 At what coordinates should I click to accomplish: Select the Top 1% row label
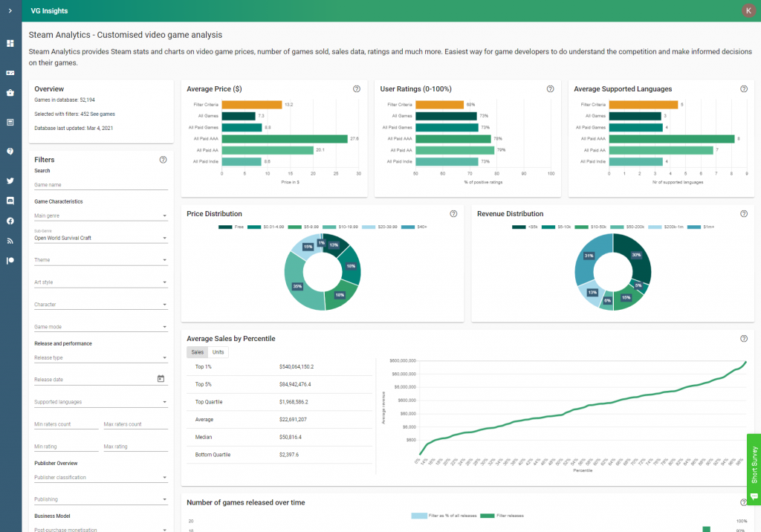click(x=204, y=366)
